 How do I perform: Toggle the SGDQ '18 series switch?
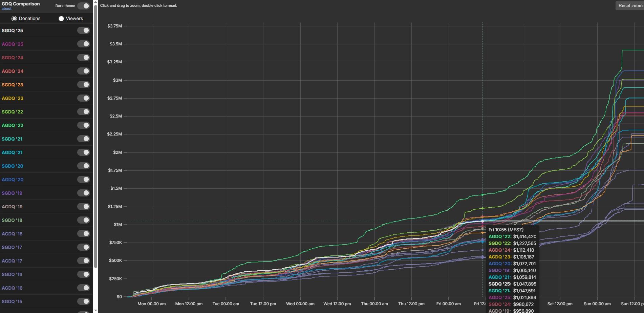(83, 220)
